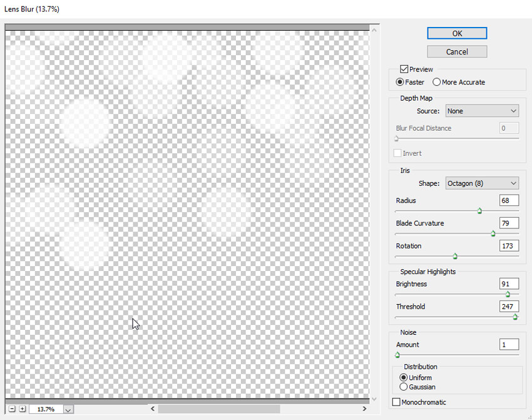Click the Blade Curvature slider handle
532x420 pixels.
click(x=493, y=233)
